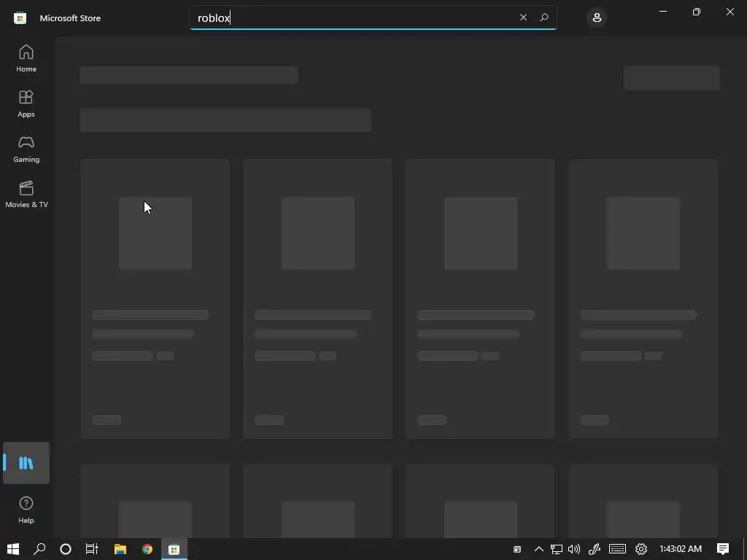Viewport: 747px width, 560px height.
Task: Open the notification action center
Action: click(x=723, y=549)
